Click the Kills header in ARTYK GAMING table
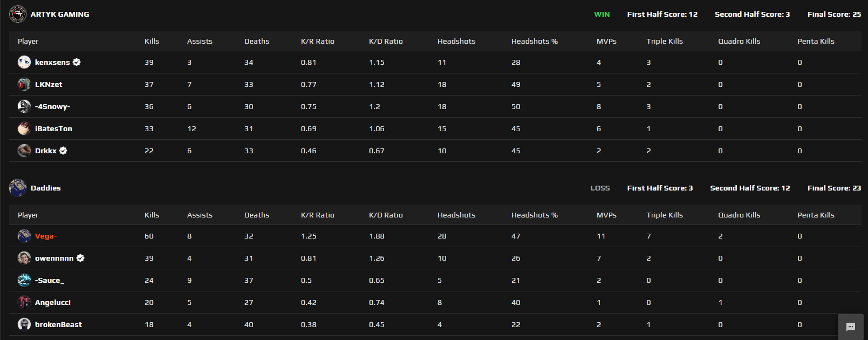Image resolution: width=868 pixels, height=340 pixels. pos(152,41)
